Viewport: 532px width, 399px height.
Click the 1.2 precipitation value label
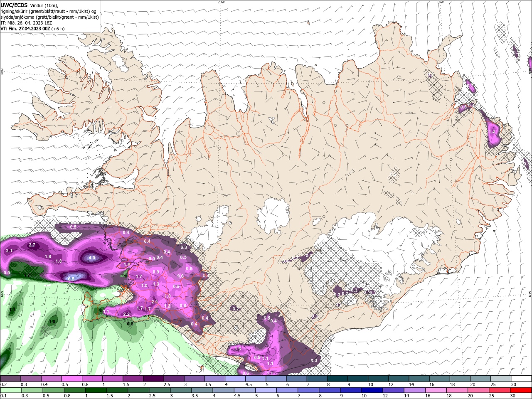coord(167,306)
